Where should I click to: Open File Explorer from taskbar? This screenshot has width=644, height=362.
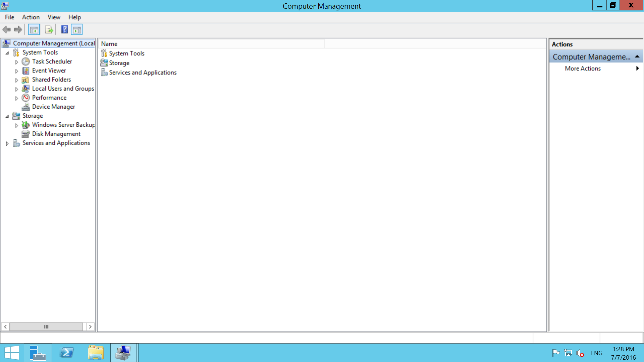click(96, 353)
